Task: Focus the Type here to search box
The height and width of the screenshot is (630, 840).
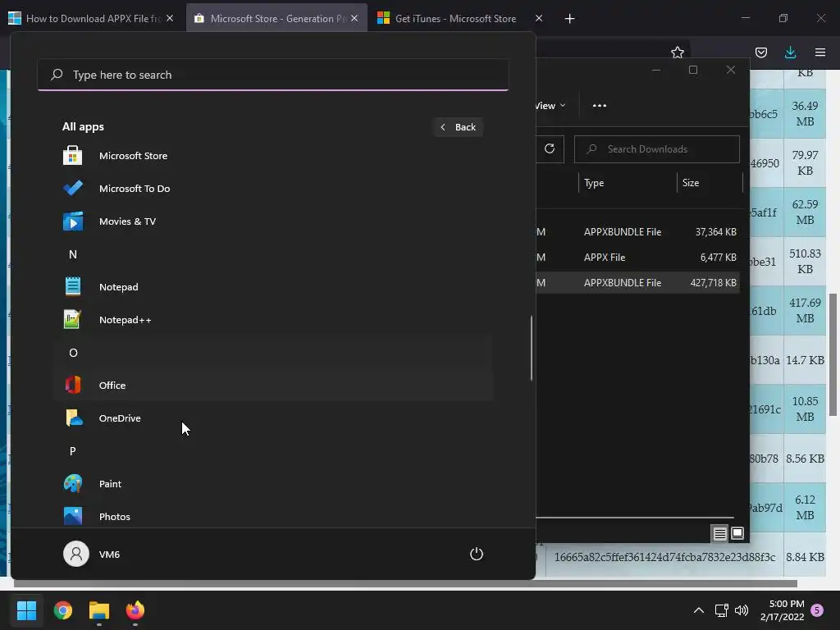Action: [x=273, y=75]
